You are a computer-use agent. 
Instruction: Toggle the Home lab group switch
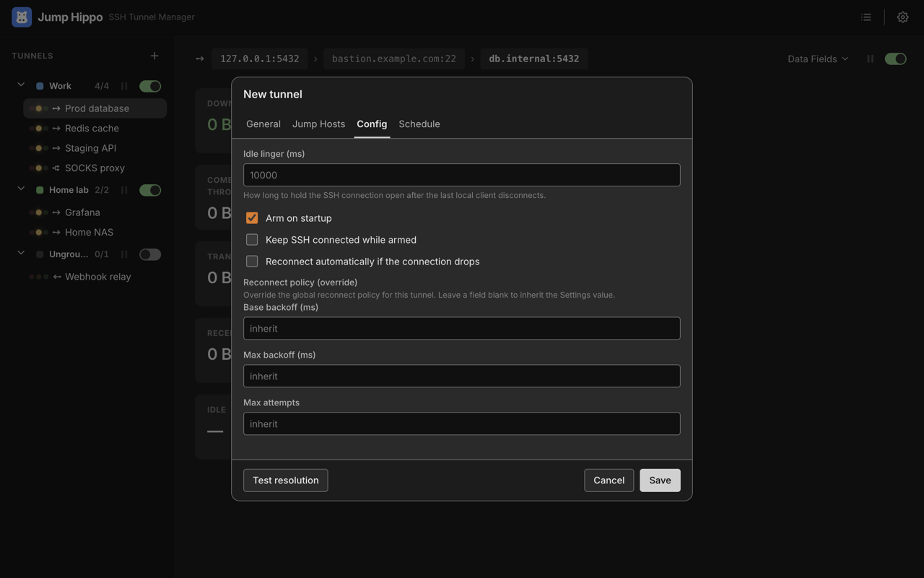150,190
